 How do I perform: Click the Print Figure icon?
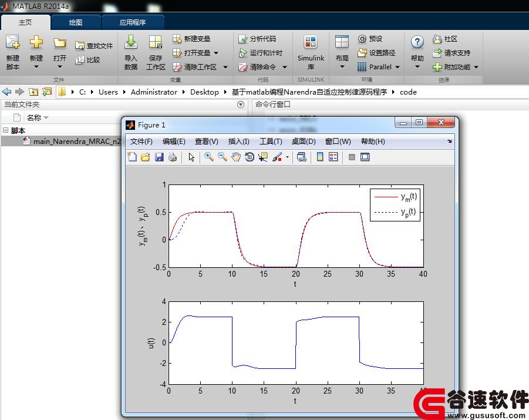(x=173, y=157)
